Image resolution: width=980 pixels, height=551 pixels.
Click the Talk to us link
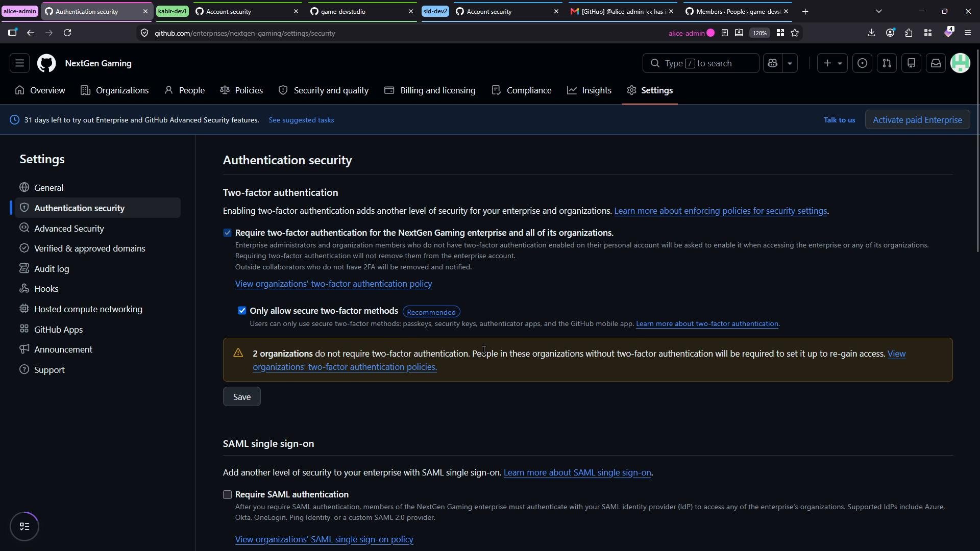click(839, 120)
